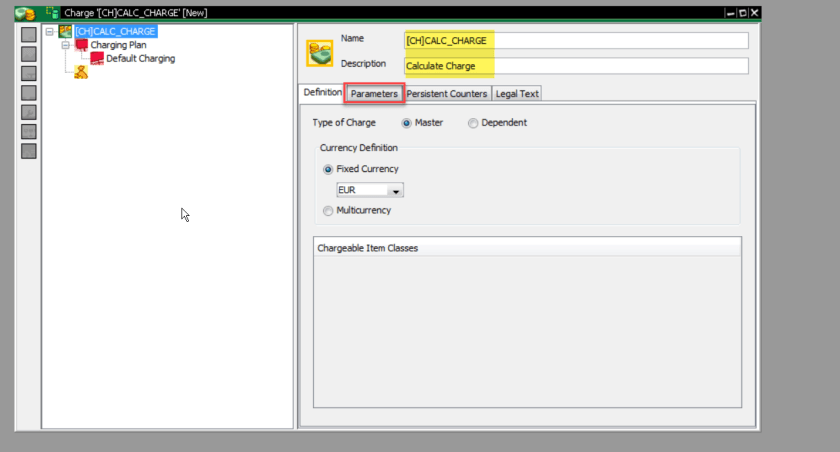Click the large money icon beside Name
The height and width of the screenshot is (452, 840).
tap(319, 53)
